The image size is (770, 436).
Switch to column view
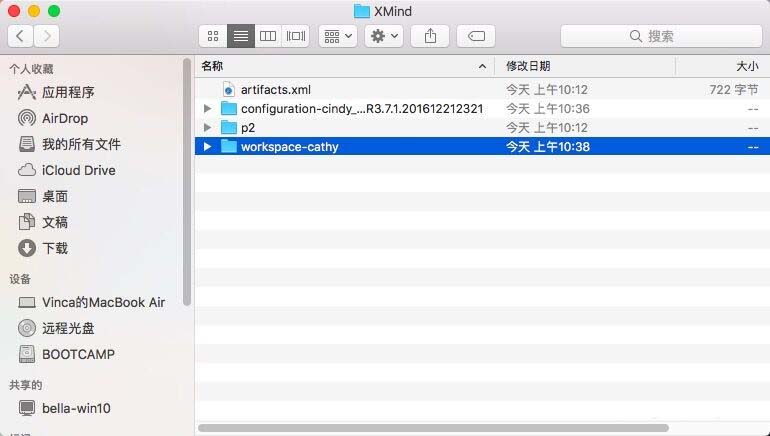[x=268, y=36]
